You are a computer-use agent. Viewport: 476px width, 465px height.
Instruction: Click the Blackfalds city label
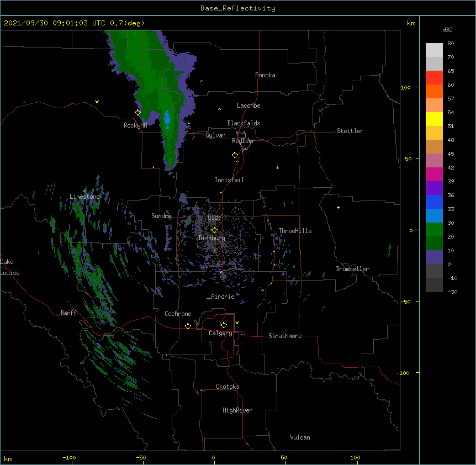click(x=244, y=123)
